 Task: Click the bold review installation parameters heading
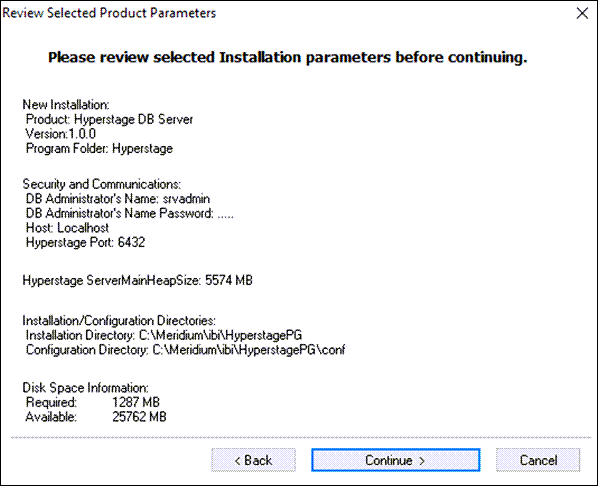tap(288, 57)
